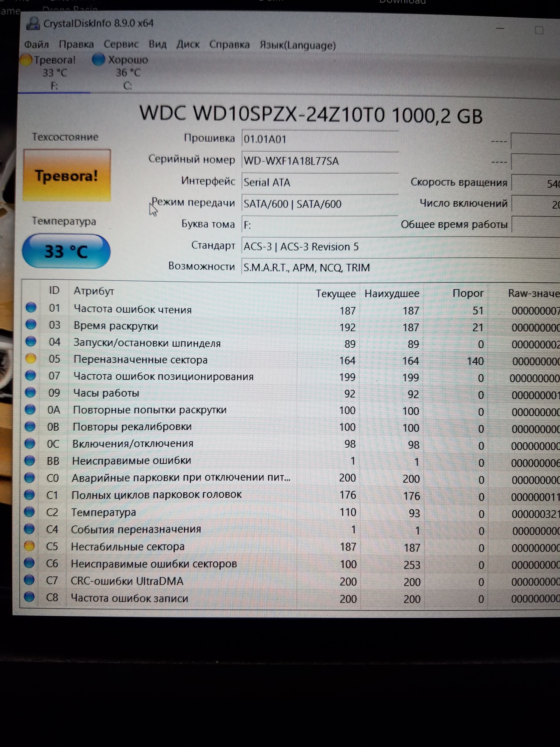Click yellow dot of attribute C5 Нестабильные сектора
The width and height of the screenshot is (560, 747).
pos(29,546)
